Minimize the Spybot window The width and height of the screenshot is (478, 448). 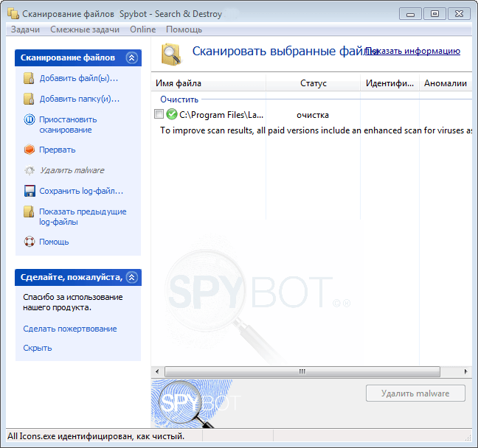click(x=410, y=14)
